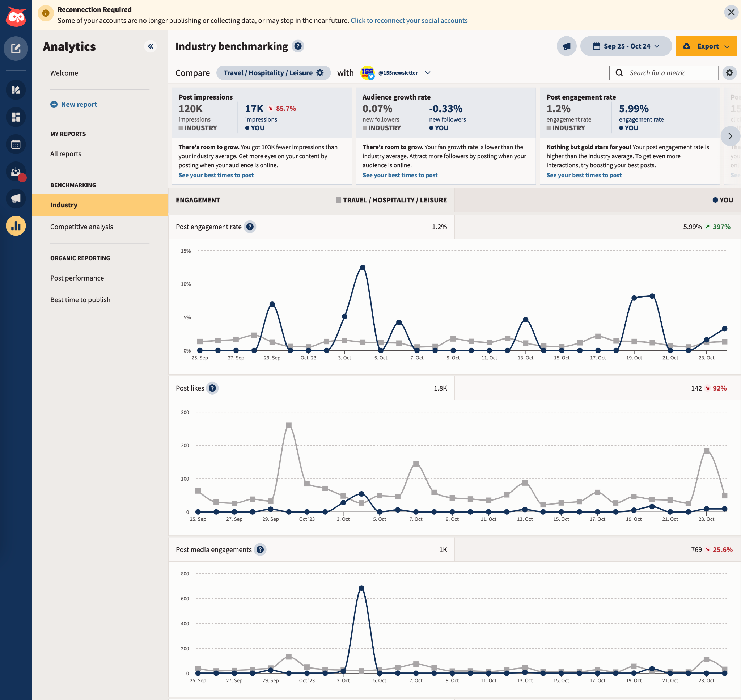Click the right arrow on the metrics cards carousel
The image size is (741, 700).
730,136
